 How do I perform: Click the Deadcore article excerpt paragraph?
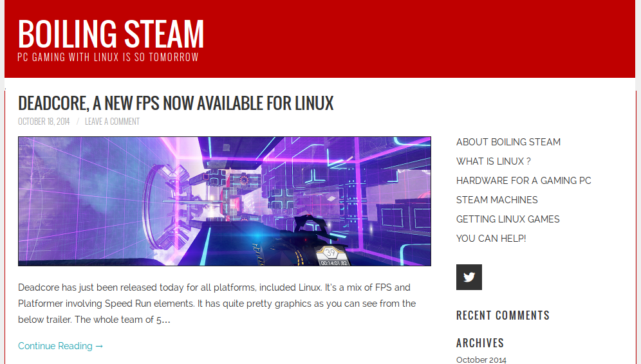tap(217, 304)
